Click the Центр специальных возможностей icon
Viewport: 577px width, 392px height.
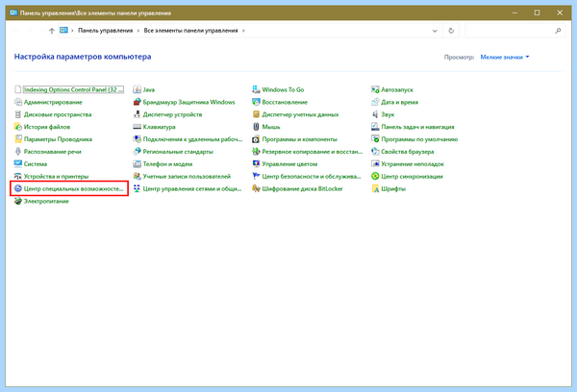point(18,188)
